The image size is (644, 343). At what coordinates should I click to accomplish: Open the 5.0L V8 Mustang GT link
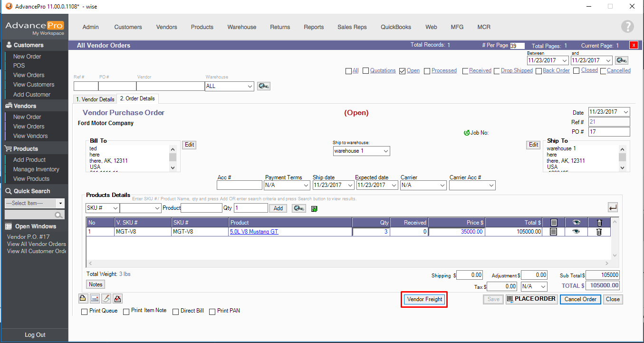254,232
